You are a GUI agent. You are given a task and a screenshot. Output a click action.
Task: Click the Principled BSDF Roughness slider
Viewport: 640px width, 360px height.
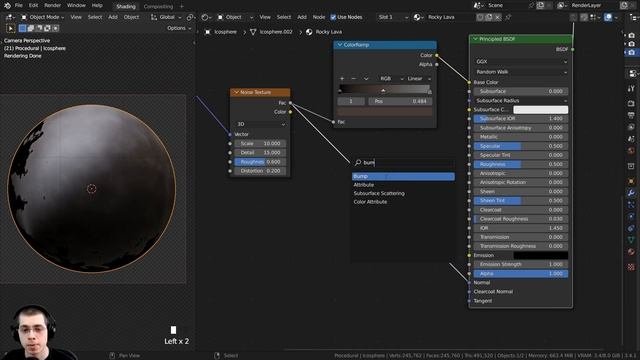click(521, 164)
